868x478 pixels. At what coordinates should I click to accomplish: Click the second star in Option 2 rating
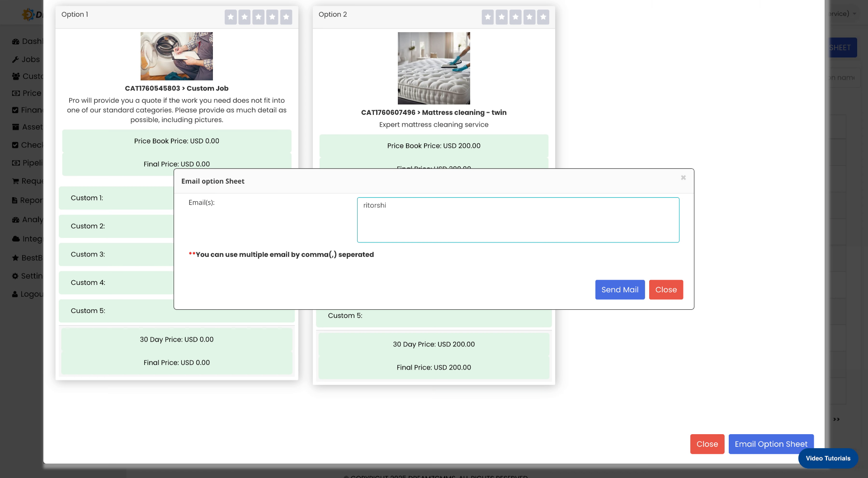click(502, 17)
